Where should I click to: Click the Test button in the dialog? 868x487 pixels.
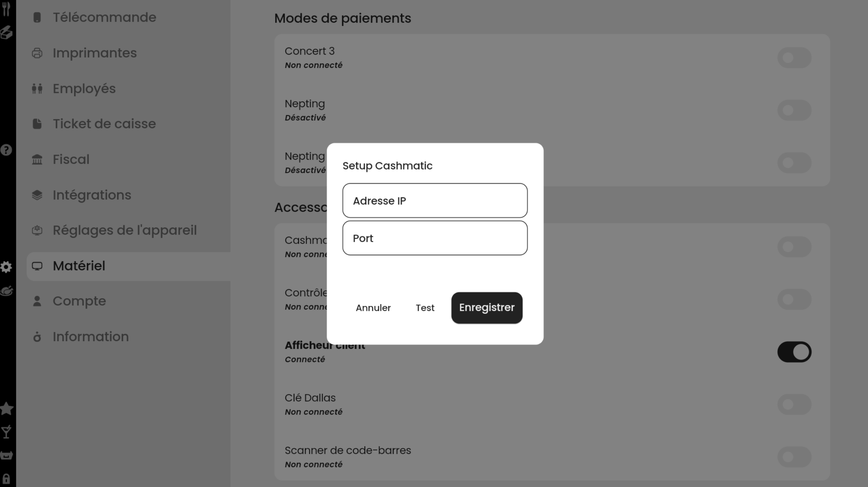tap(425, 308)
